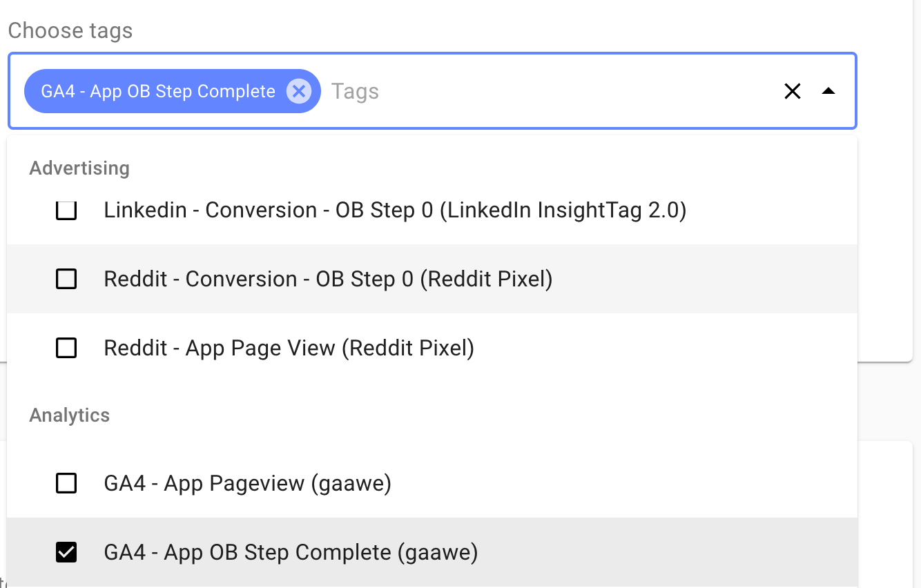
Task: Click GA4 - App OB Step Complete (gaawe) label
Action: tap(291, 552)
